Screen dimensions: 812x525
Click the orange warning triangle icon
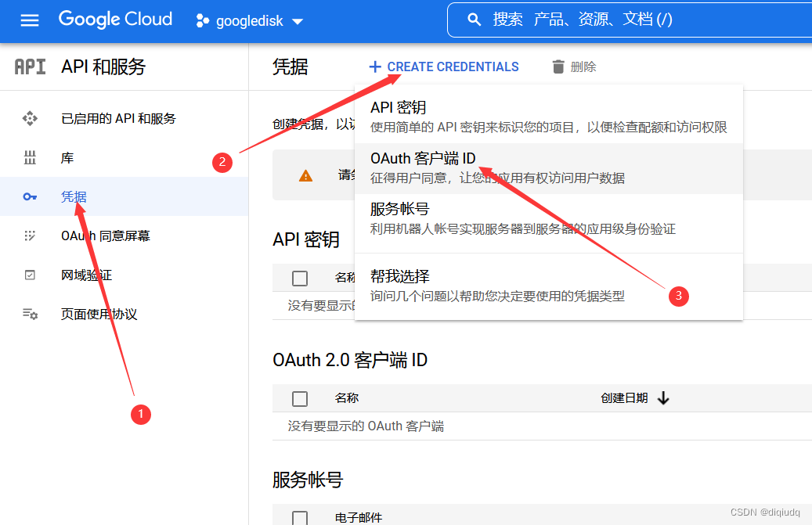pos(306,175)
